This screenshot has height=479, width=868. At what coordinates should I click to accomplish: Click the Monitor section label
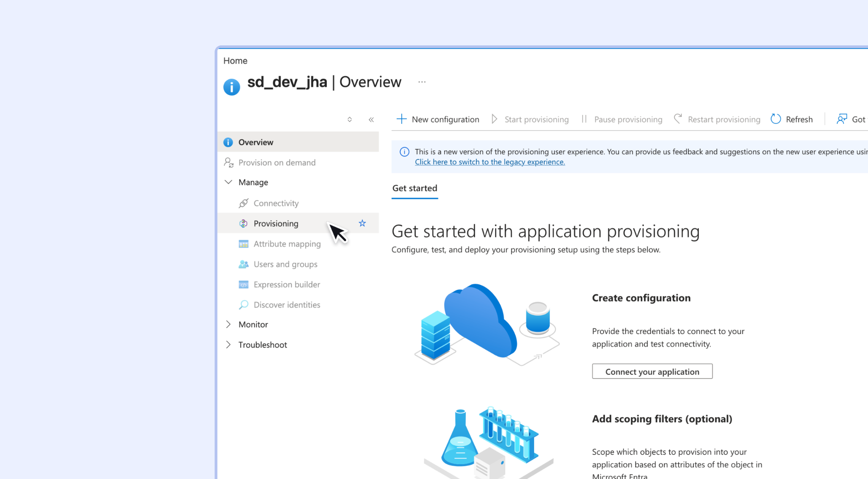pos(253,324)
